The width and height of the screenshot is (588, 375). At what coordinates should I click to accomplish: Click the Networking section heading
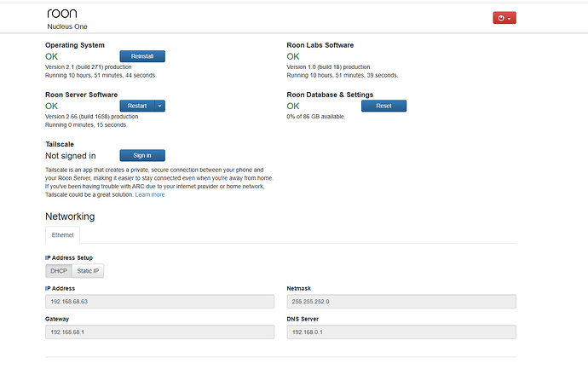point(70,216)
